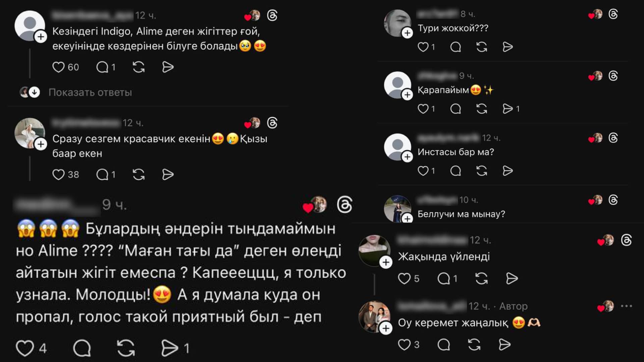The image size is (644, 362).
Task: Like the comment with 60 likes
Action: click(58, 67)
